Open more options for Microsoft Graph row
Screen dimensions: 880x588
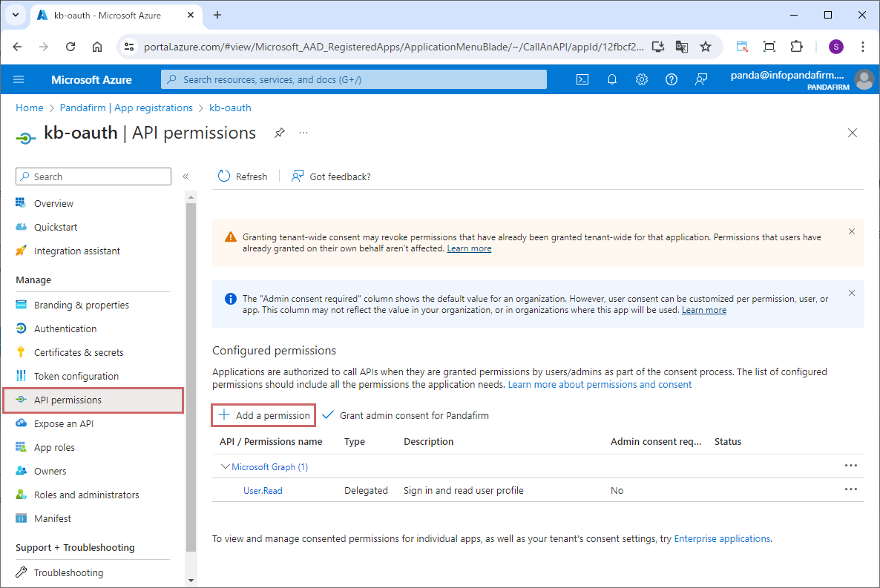[850, 466]
